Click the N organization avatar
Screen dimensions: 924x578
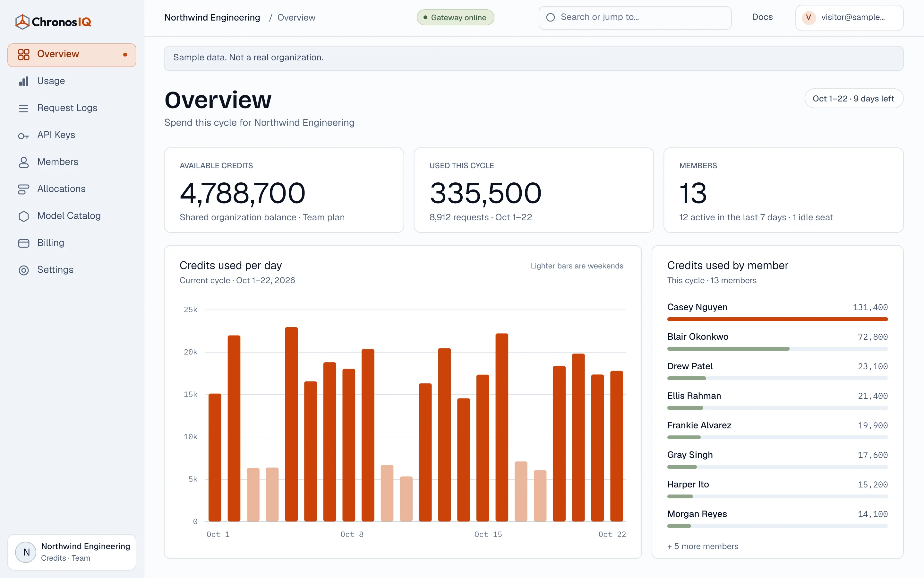(26, 552)
